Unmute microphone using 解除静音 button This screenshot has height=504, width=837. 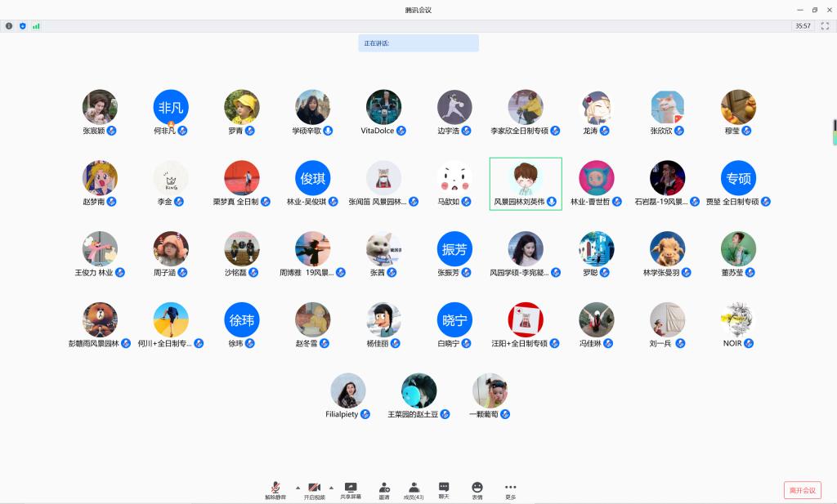[x=275, y=489]
